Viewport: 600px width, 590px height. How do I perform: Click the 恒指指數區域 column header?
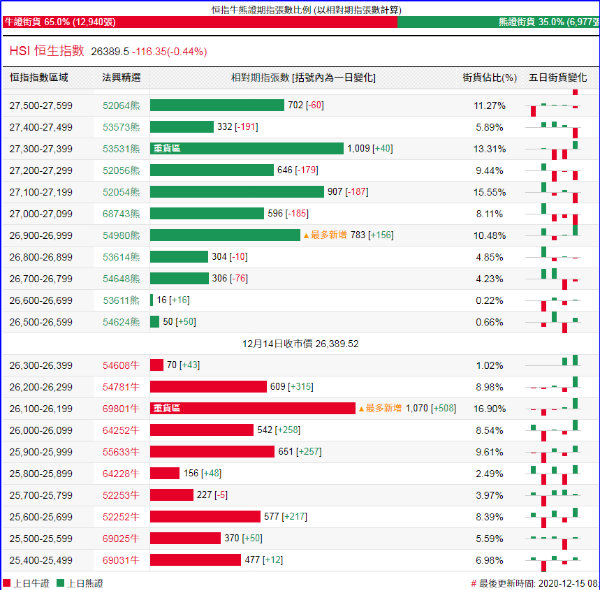[39, 78]
